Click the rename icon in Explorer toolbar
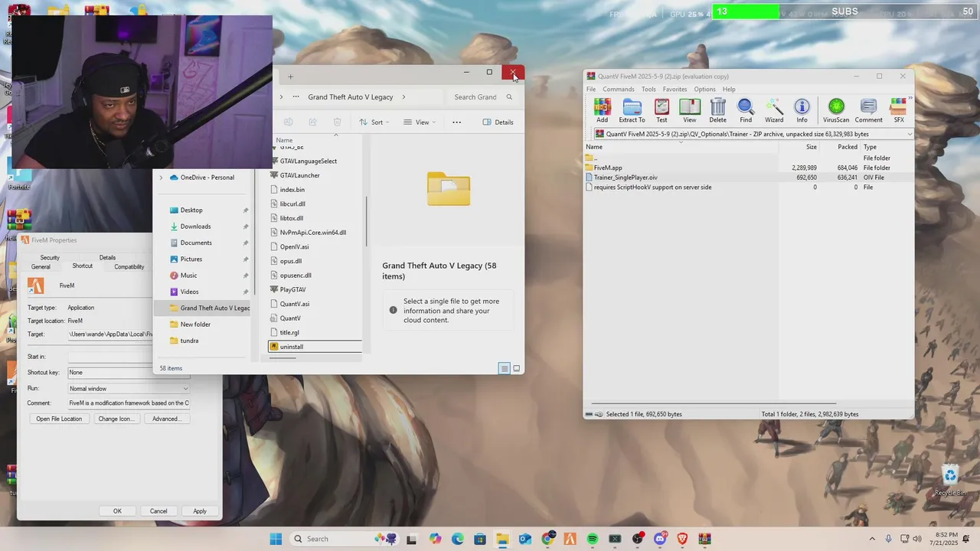Viewport: 980px width, 551px height. [x=288, y=122]
